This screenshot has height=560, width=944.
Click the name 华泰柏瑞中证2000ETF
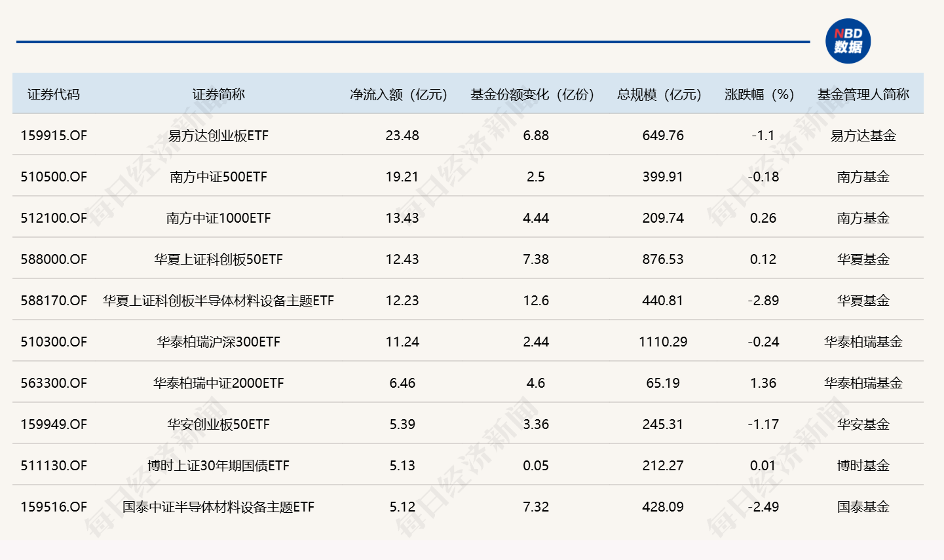coord(219,383)
